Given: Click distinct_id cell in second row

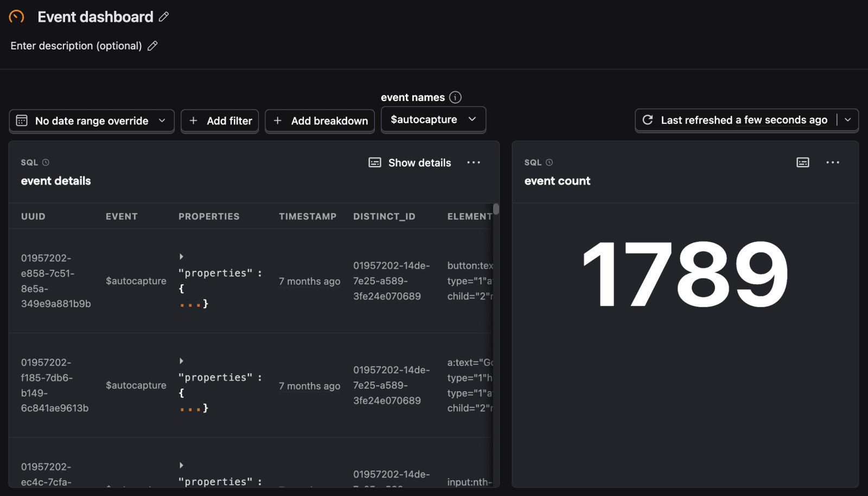Looking at the screenshot, I should [x=391, y=385].
